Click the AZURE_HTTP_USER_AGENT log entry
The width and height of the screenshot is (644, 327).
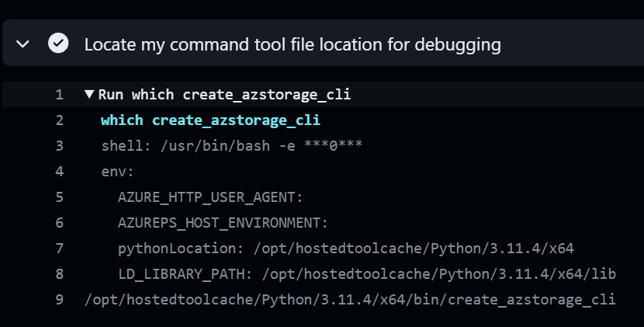click(210, 197)
